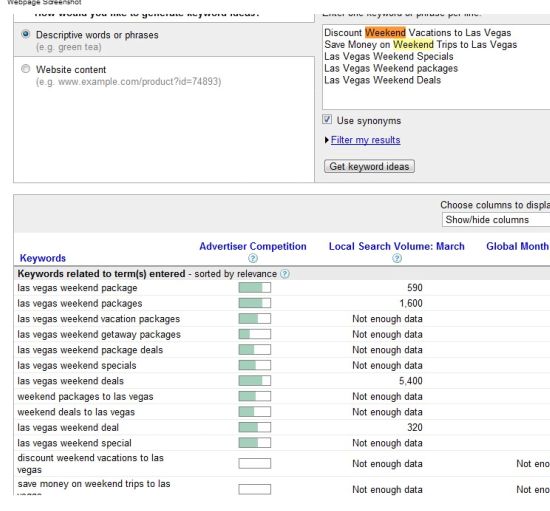
Task: Select keyword 'weekend deals to las vegas'
Action: (x=76, y=412)
